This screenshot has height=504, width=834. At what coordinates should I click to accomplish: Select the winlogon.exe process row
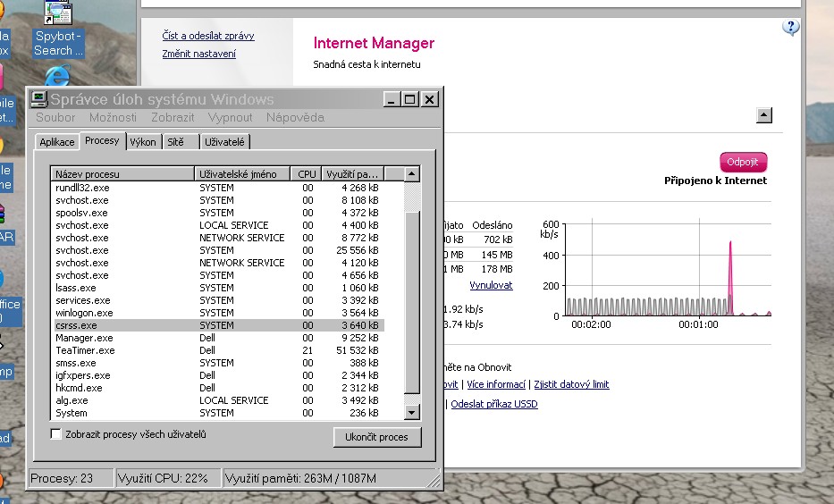(217, 313)
